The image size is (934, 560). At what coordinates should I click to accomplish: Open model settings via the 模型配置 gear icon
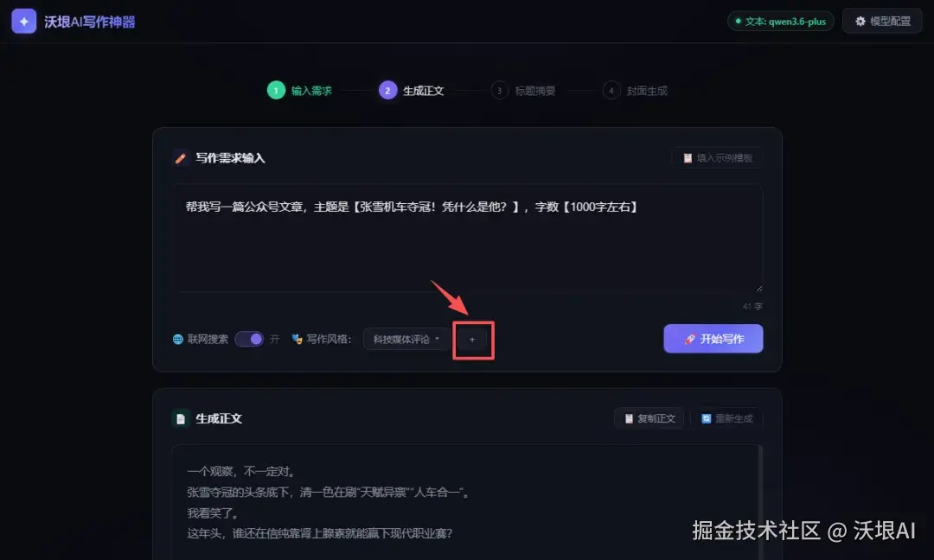859,22
